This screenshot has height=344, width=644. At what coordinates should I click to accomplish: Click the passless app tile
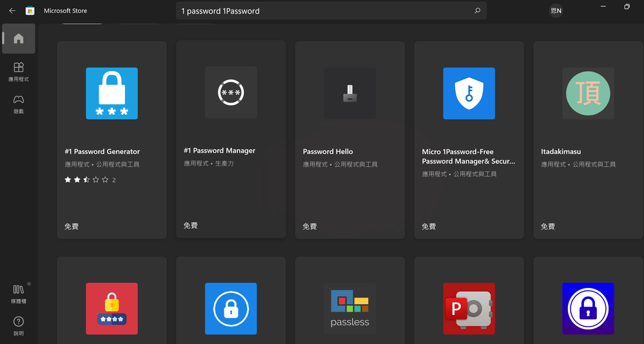[350, 309]
